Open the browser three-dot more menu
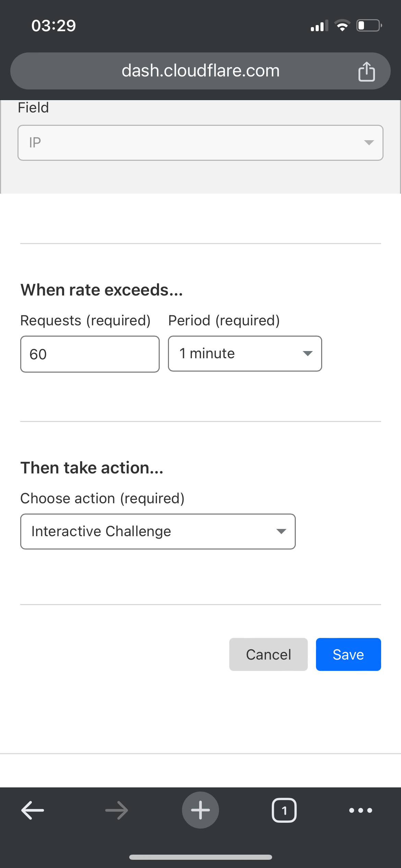The width and height of the screenshot is (401, 868). [x=361, y=810]
